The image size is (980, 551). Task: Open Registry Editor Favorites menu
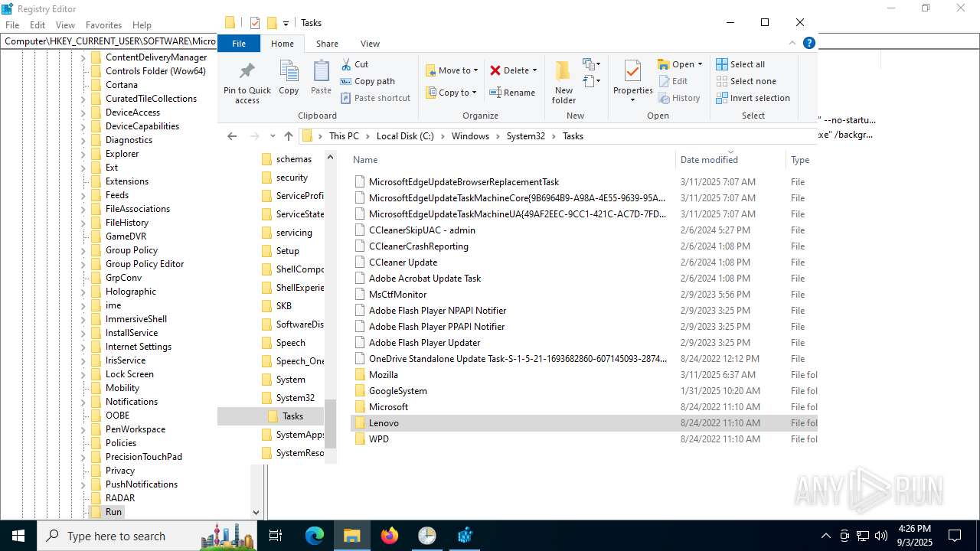(103, 25)
